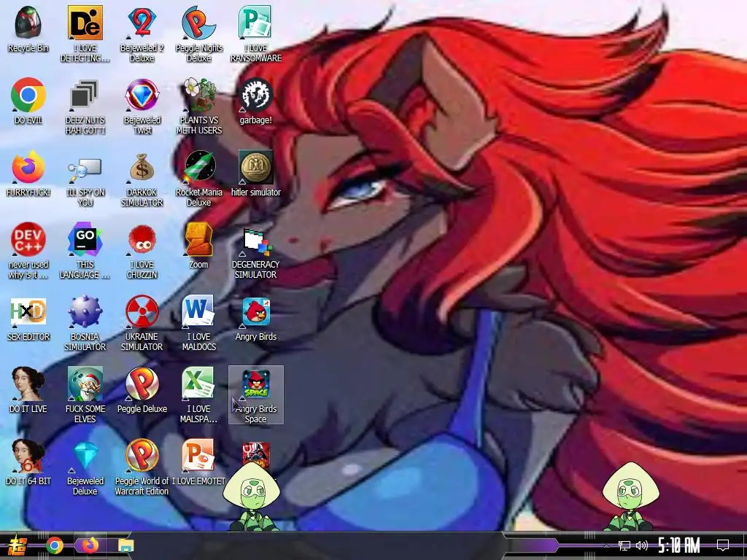Open the Recycle Bin desktop icon
The image size is (747, 560).
point(28,23)
